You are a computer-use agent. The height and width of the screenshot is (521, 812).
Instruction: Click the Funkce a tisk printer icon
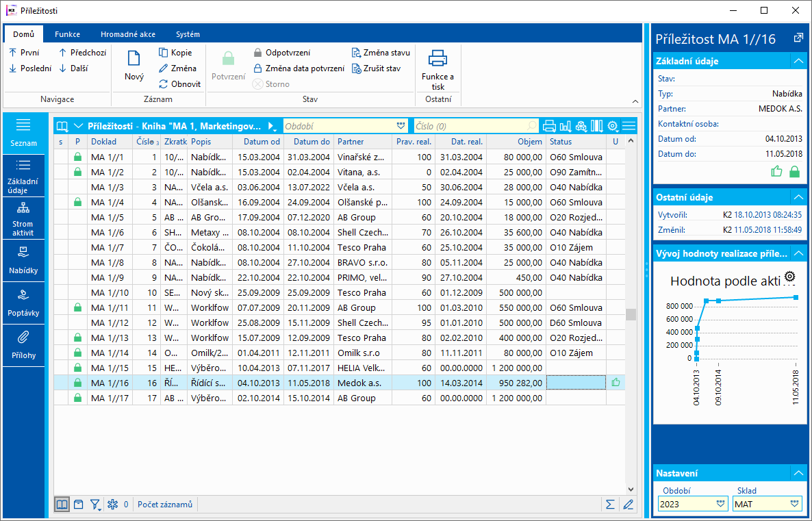tap(437, 60)
